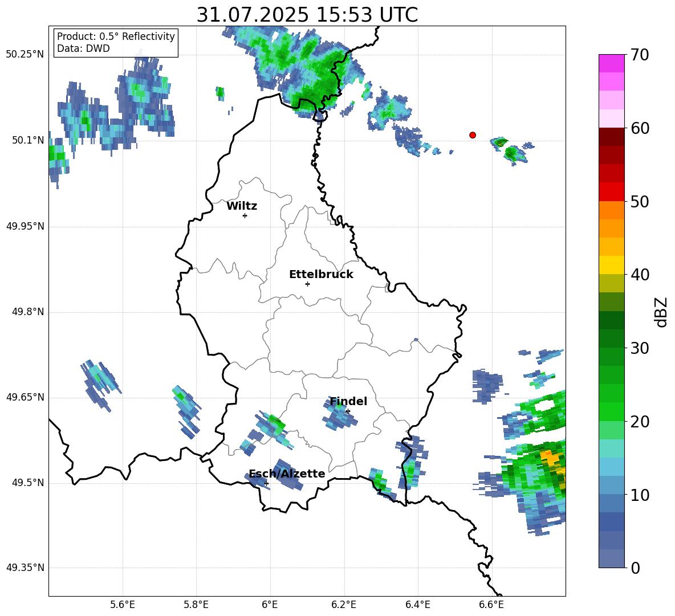Select the Esch/Alzette map label
The width and height of the screenshot is (675, 616).
pyautogui.click(x=287, y=474)
